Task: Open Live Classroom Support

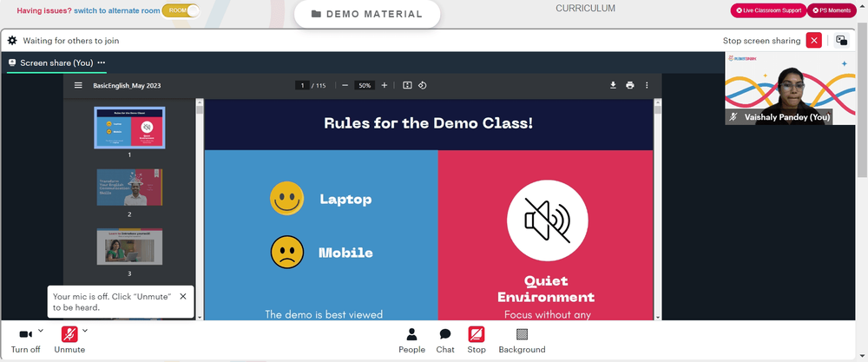Action: 768,10
